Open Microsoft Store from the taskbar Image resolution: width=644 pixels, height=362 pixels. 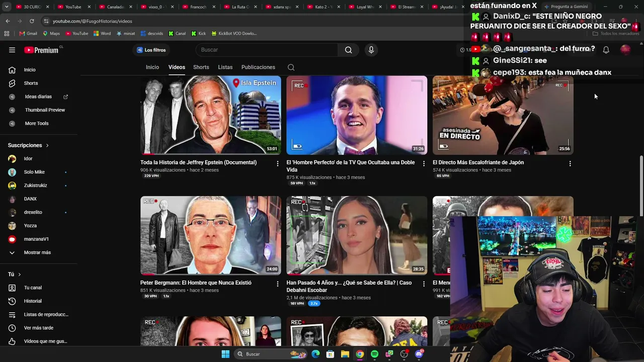pos(330,354)
